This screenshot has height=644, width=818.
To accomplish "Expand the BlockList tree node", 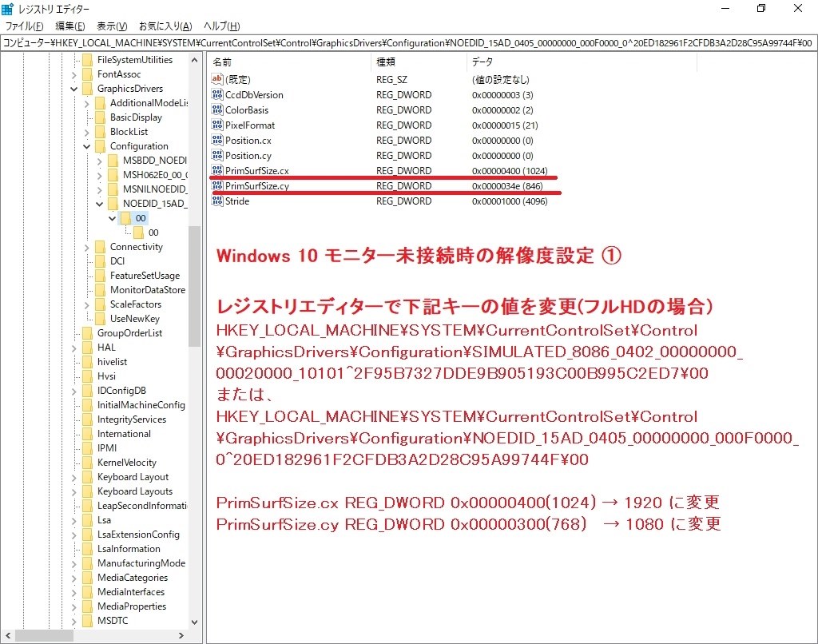I will 86,132.
